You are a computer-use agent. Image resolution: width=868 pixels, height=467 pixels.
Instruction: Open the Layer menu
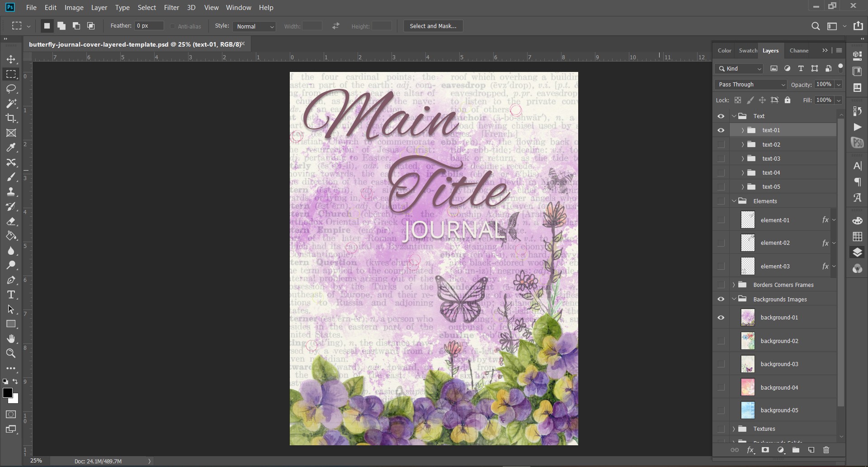point(99,8)
